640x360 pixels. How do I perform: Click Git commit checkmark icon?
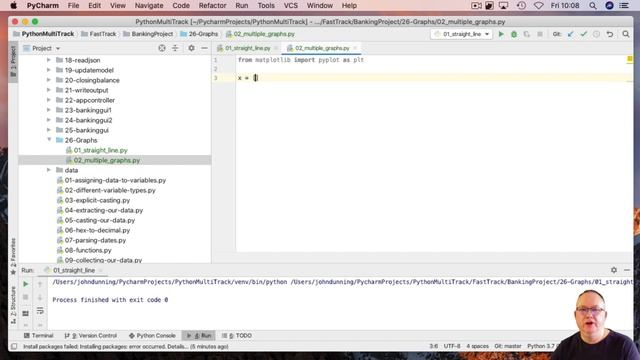584,34
